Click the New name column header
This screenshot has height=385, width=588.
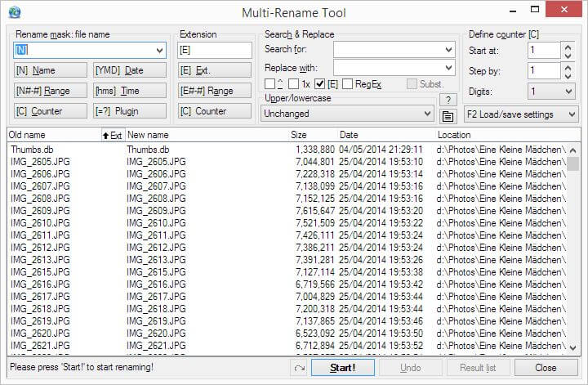207,135
